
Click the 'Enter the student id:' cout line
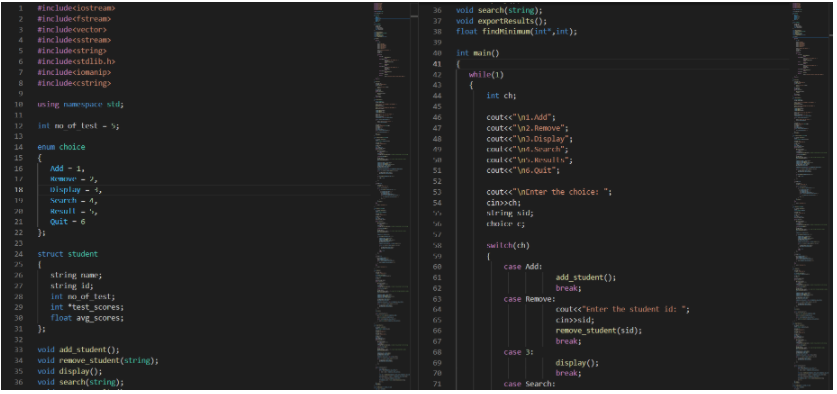pyautogui.click(x=622, y=310)
